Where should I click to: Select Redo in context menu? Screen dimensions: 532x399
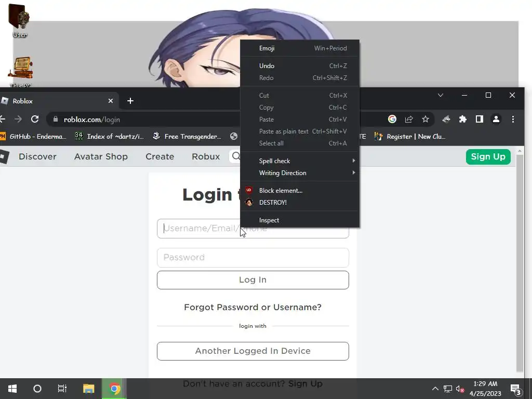click(x=300, y=78)
